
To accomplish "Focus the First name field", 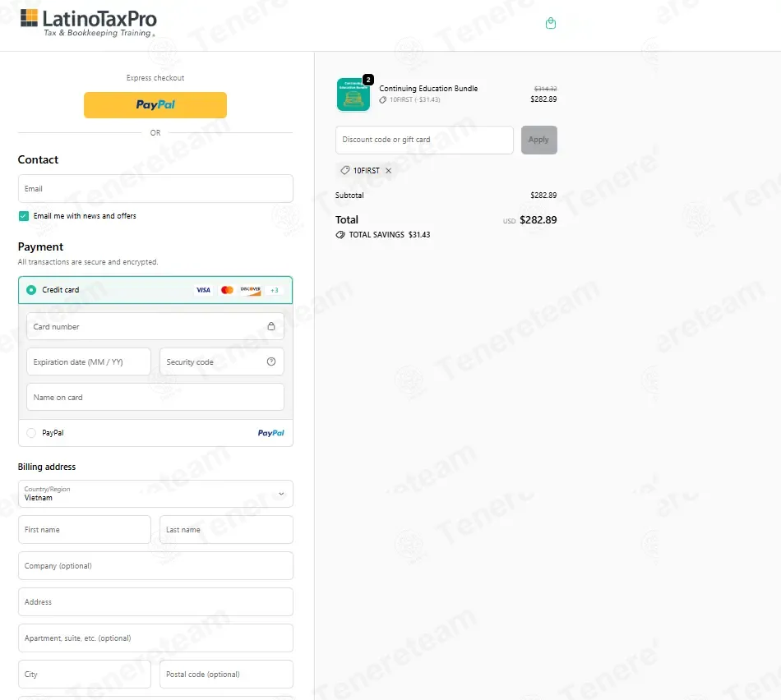I will [x=85, y=530].
